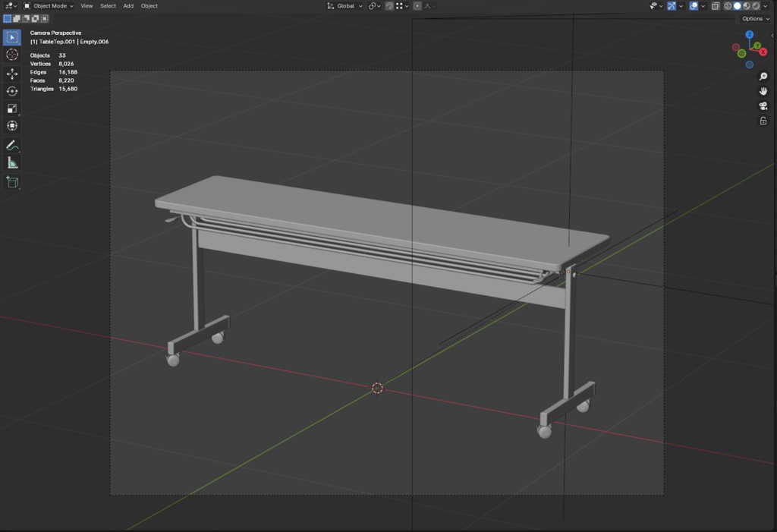This screenshot has width=777, height=532.
Task: Click the zoom magnifier viewport icon
Action: pyautogui.click(x=763, y=77)
